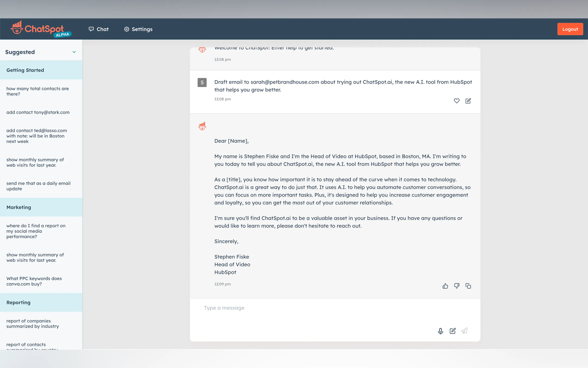Click the ChatSpot logo

pos(41,29)
